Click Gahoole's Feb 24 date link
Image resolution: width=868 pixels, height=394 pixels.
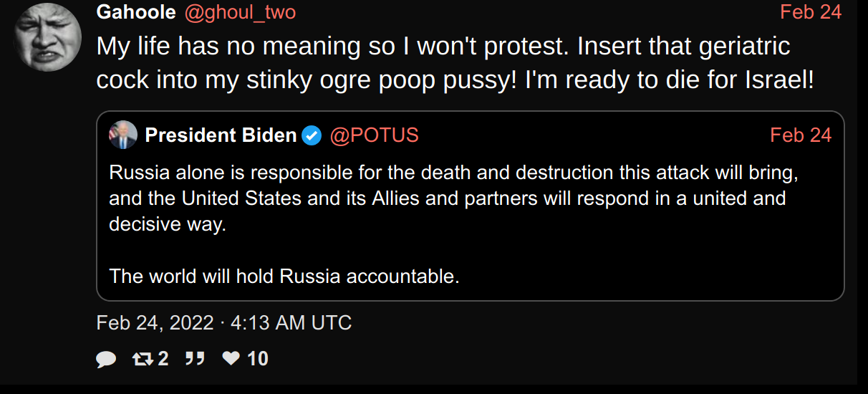(811, 12)
